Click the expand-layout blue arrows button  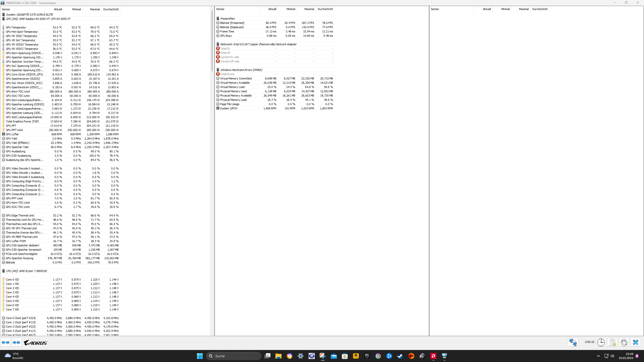coord(6,342)
